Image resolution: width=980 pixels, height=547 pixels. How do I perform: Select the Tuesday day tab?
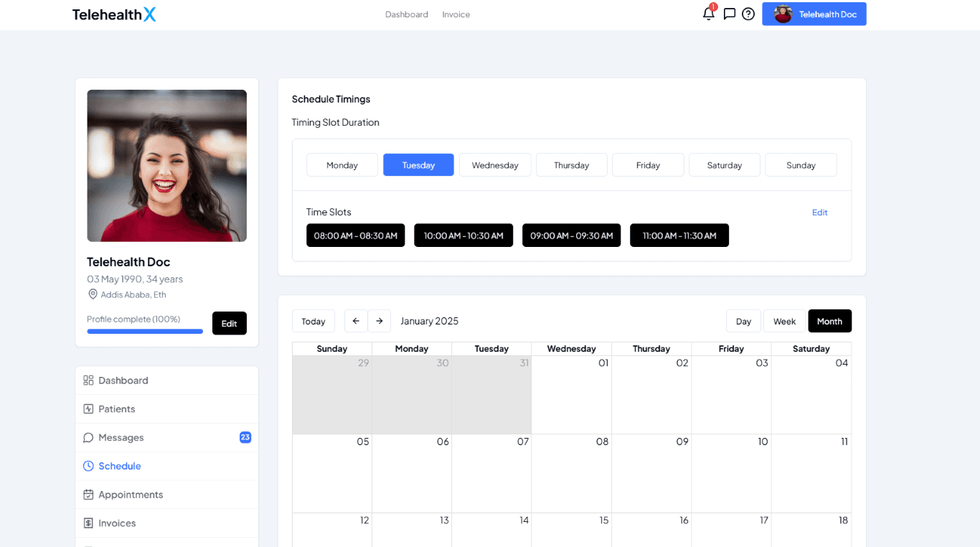click(418, 165)
